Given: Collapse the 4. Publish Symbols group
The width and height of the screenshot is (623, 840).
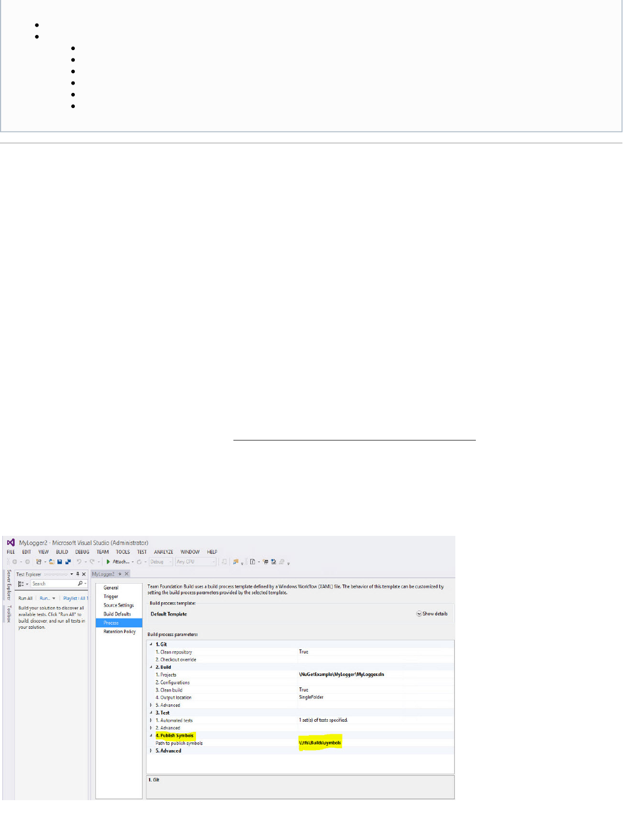Looking at the screenshot, I should tap(151, 736).
